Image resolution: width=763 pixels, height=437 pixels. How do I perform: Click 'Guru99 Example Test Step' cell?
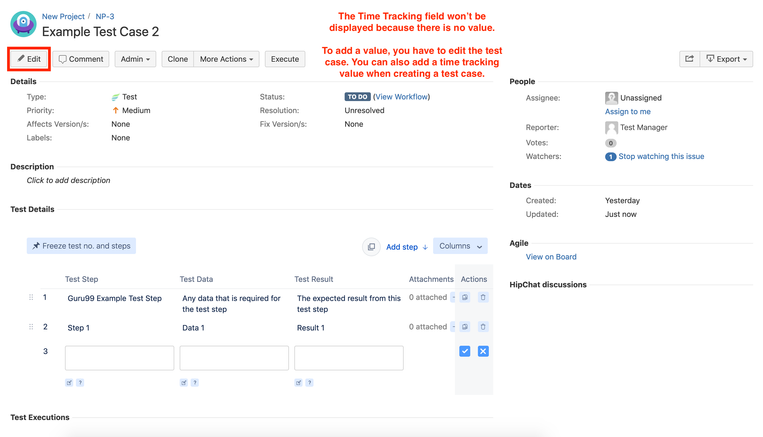[x=114, y=298]
